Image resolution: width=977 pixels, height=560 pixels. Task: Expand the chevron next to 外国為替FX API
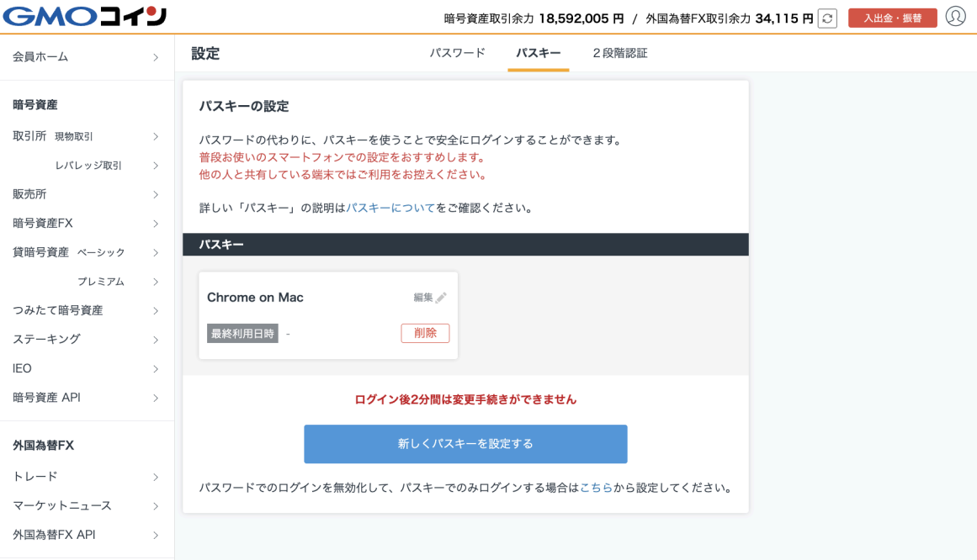156,535
